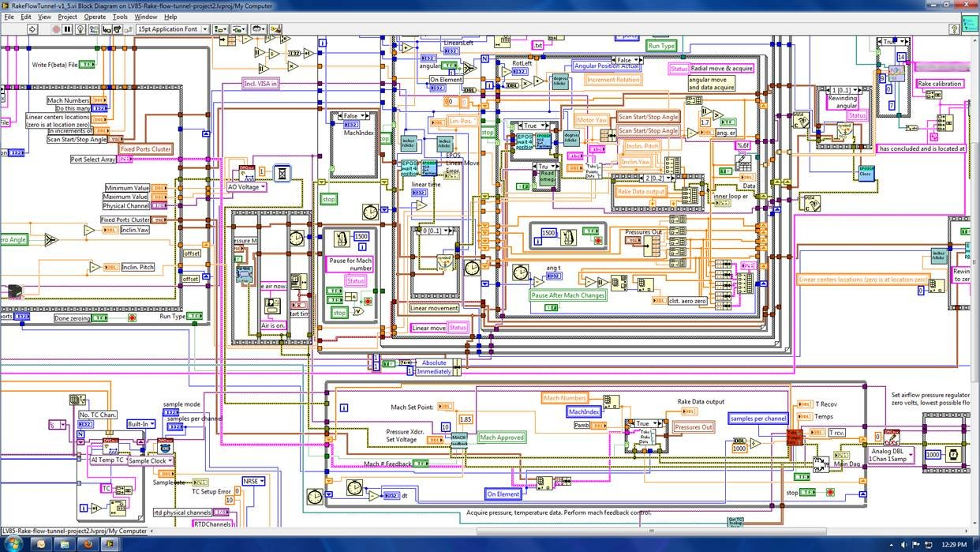Open the Tools menu

click(x=119, y=17)
